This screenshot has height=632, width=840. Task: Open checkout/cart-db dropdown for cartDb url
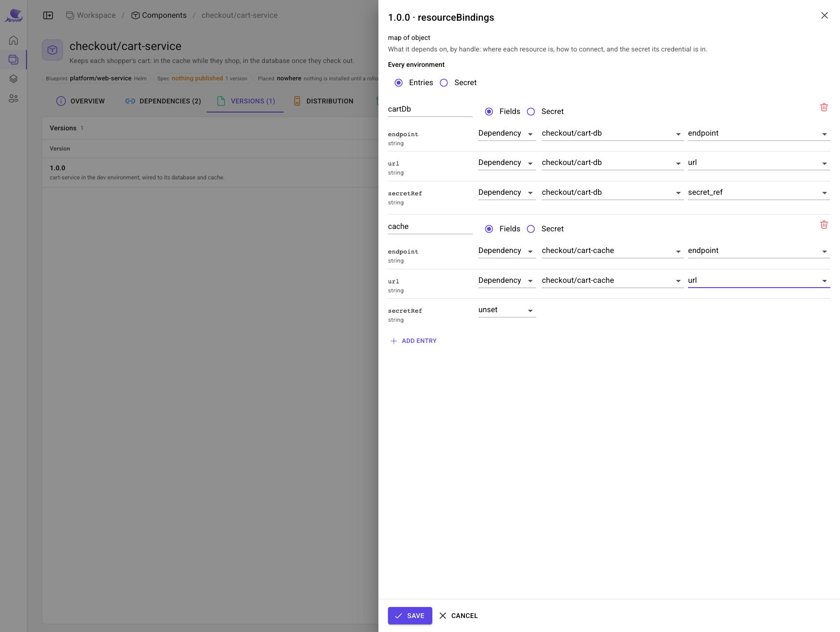(613, 163)
